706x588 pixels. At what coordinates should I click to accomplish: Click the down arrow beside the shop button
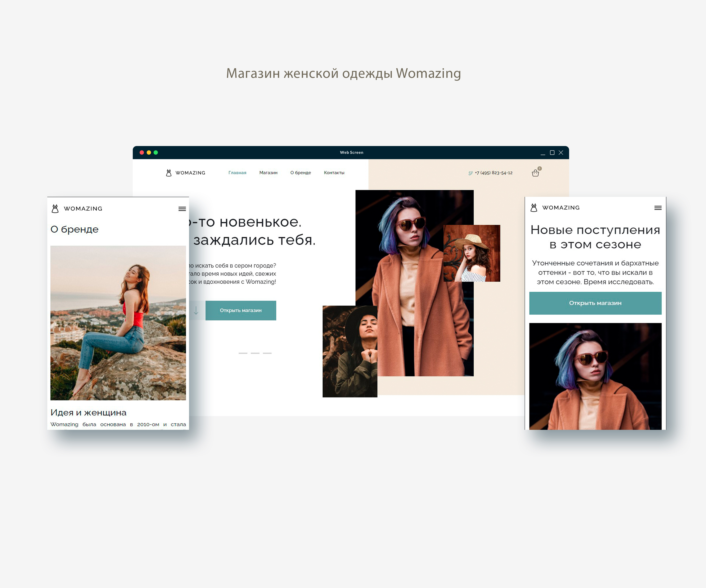tap(196, 310)
